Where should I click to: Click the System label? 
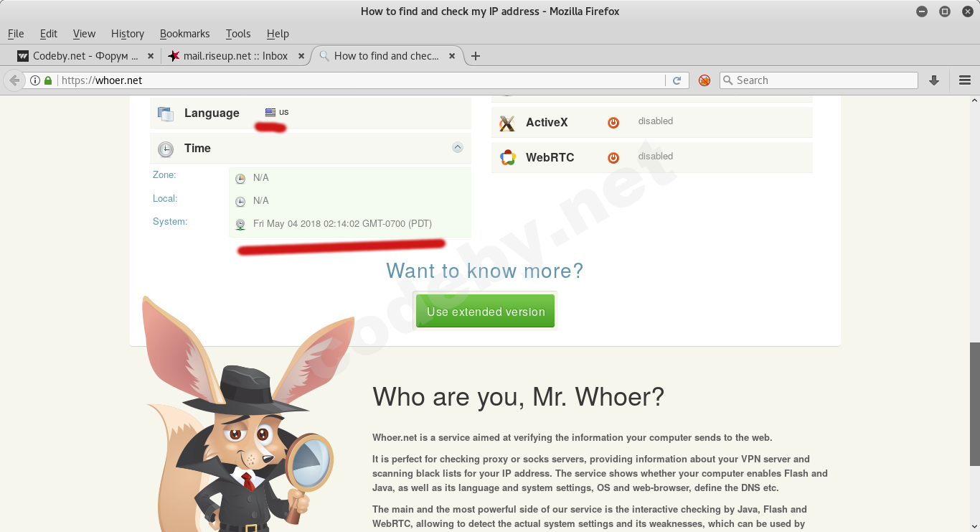tap(170, 221)
